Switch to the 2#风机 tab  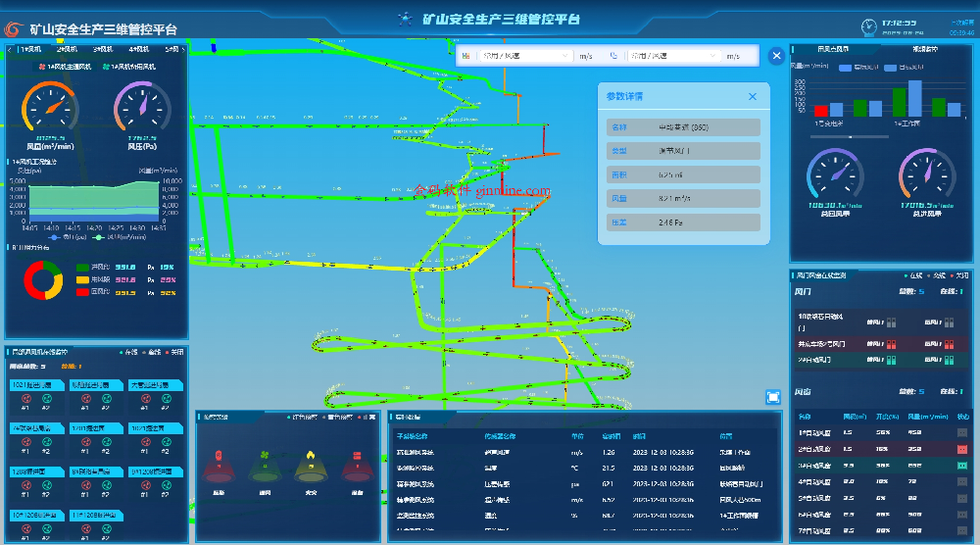[x=66, y=48]
